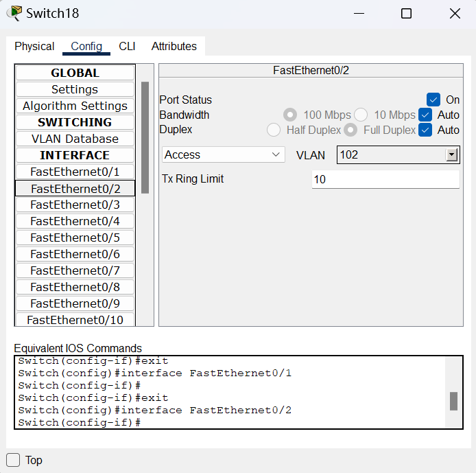The image size is (476, 473).
Task: Toggle the Port Status On checkbox
Action: coord(433,100)
